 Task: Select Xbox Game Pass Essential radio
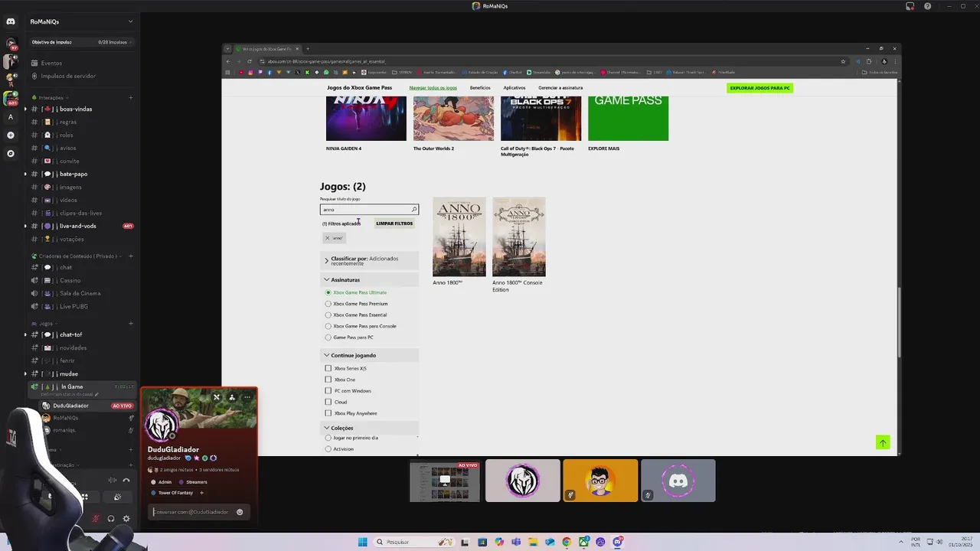(328, 315)
